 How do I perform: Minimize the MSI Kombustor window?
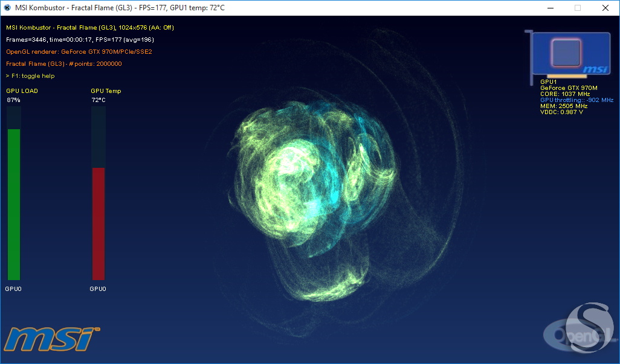[x=551, y=8]
